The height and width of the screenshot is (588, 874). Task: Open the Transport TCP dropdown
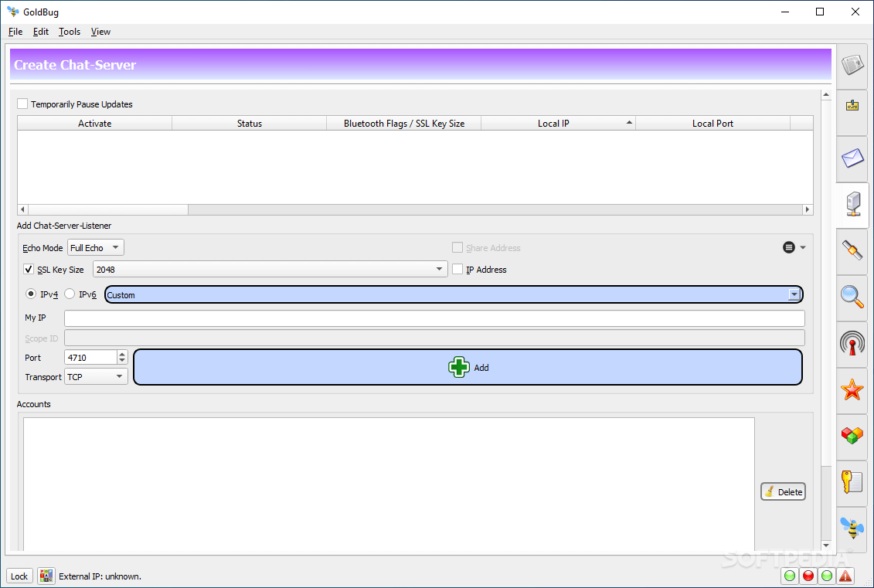(95, 376)
